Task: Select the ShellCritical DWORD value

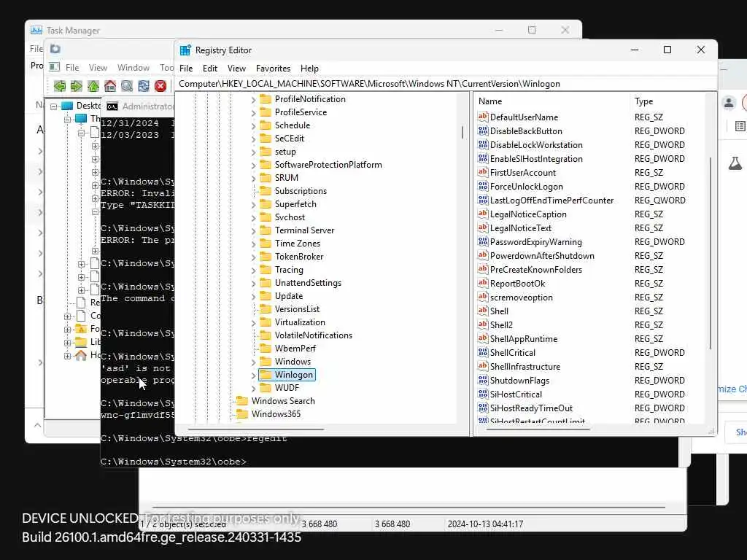Action: [513, 353]
